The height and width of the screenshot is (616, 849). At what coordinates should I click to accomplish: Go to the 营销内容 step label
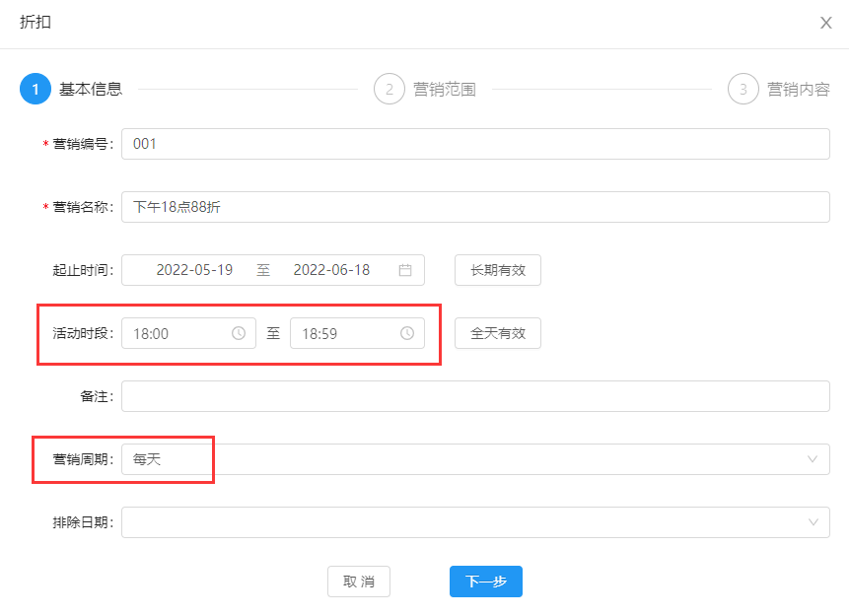pos(799,90)
